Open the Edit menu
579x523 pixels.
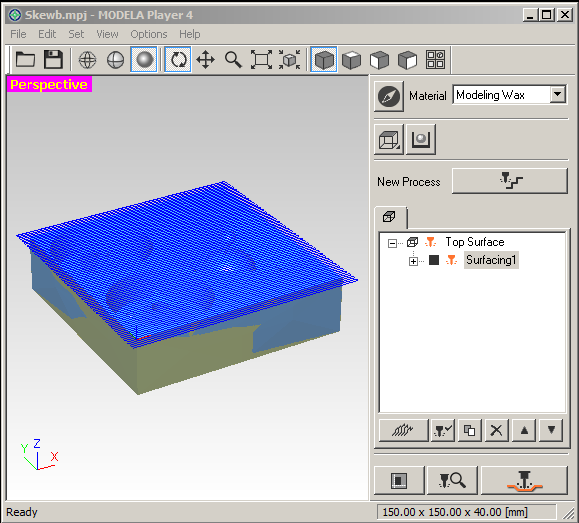(x=47, y=34)
